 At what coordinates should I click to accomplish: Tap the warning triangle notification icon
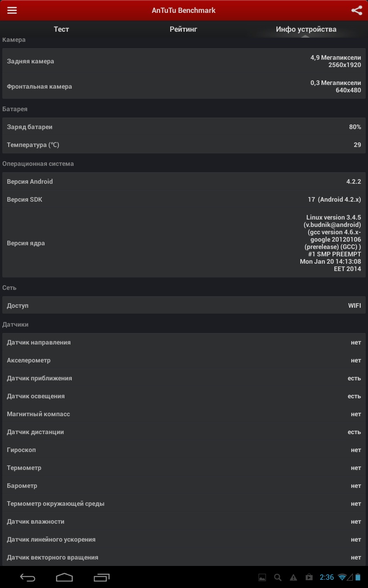point(293,577)
